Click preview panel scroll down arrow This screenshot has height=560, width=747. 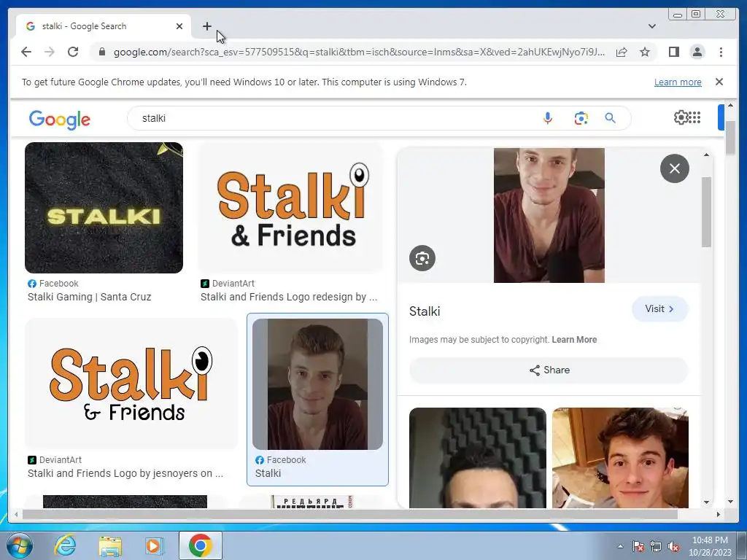tap(706, 502)
